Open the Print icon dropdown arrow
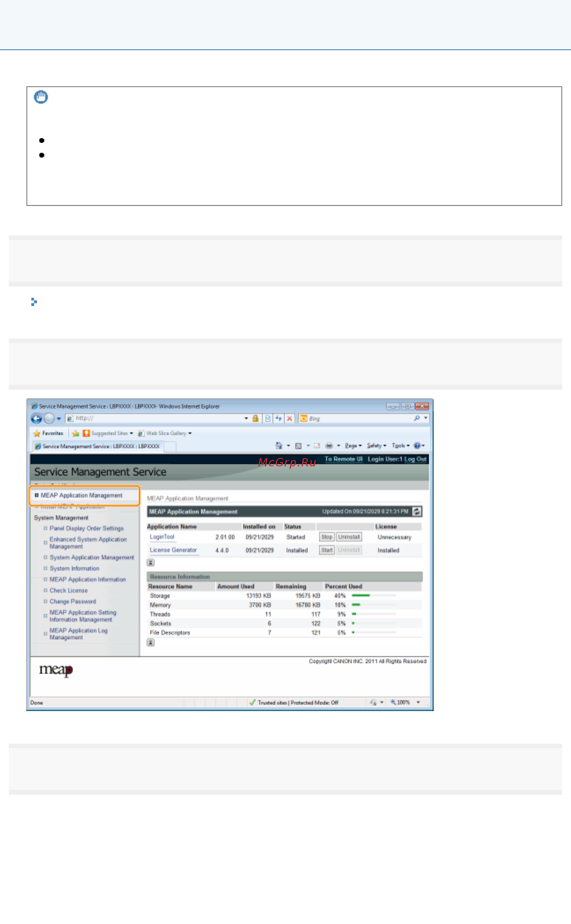The height and width of the screenshot is (924, 571). (x=338, y=446)
